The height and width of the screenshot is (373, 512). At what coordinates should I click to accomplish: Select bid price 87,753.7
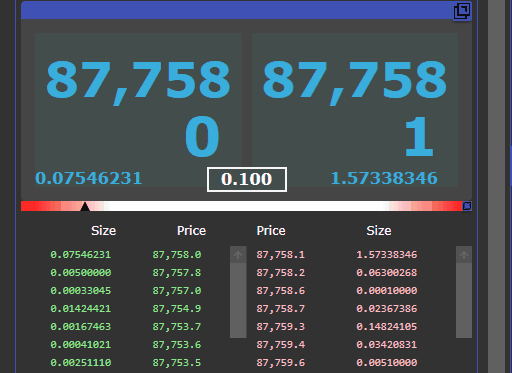click(x=177, y=327)
